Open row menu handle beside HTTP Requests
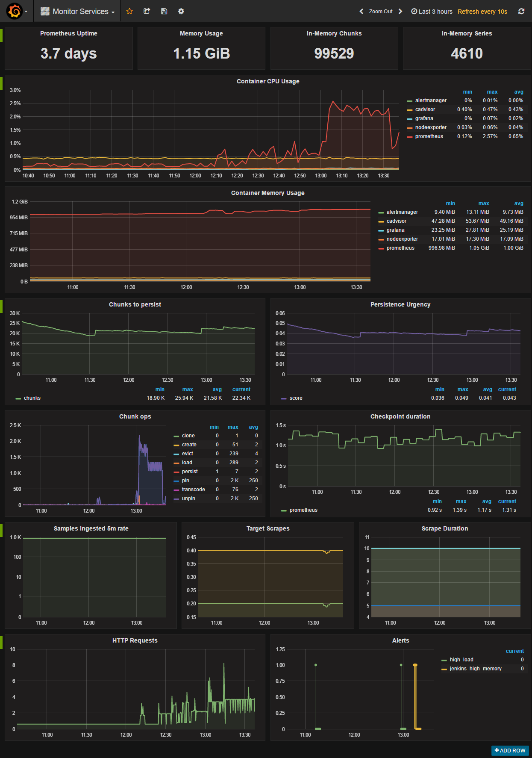Image resolution: width=532 pixels, height=758 pixels. pos(1,643)
